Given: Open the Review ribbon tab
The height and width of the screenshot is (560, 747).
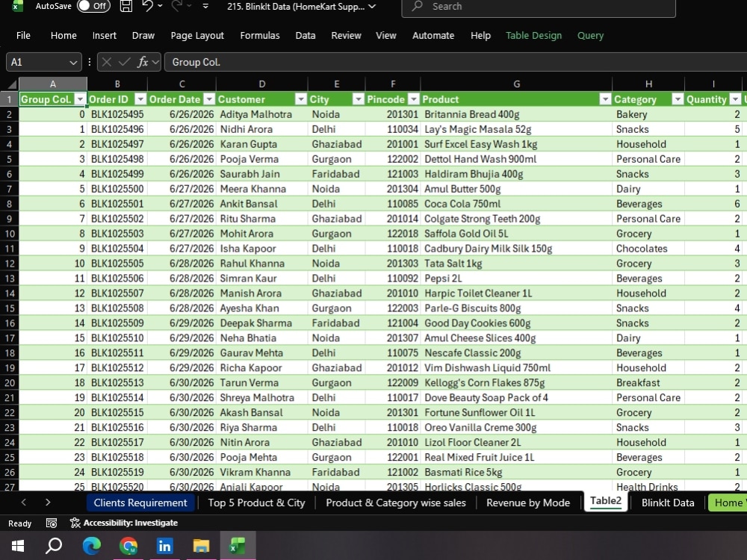Looking at the screenshot, I should [x=346, y=35].
